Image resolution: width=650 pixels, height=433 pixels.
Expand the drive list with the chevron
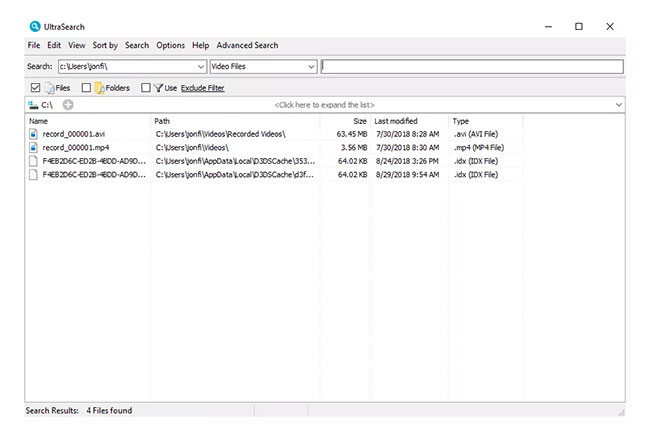click(x=618, y=105)
